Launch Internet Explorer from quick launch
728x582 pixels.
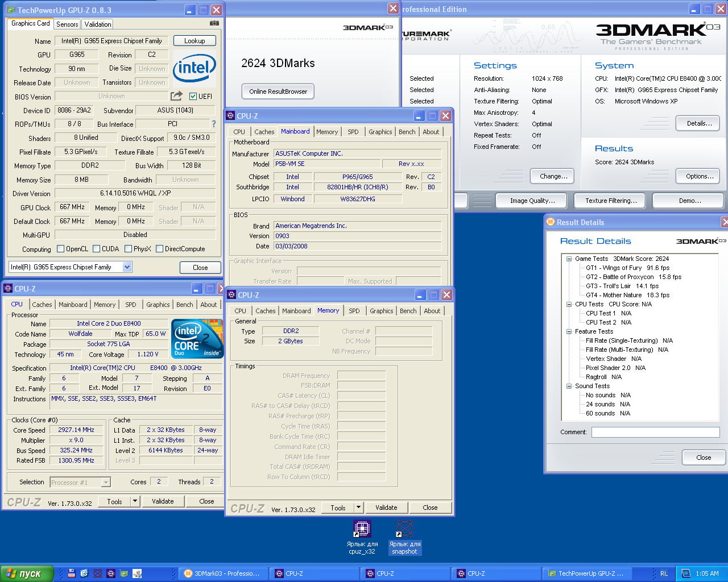click(x=84, y=573)
